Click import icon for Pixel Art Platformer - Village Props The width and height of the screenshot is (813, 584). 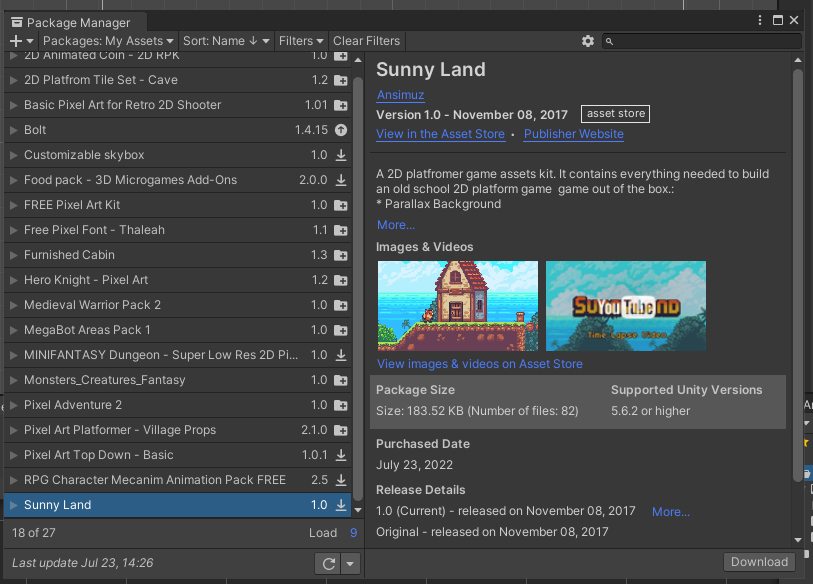[341, 430]
